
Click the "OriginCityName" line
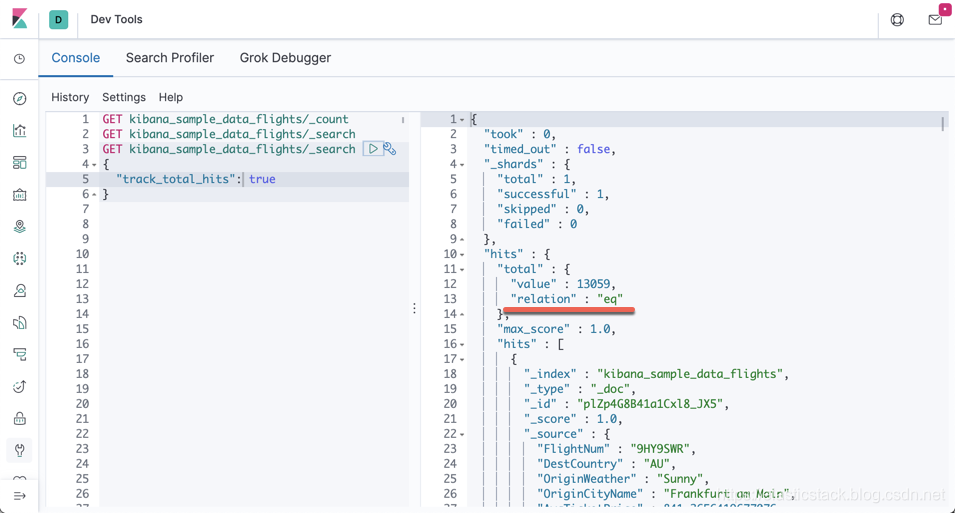click(x=666, y=494)
